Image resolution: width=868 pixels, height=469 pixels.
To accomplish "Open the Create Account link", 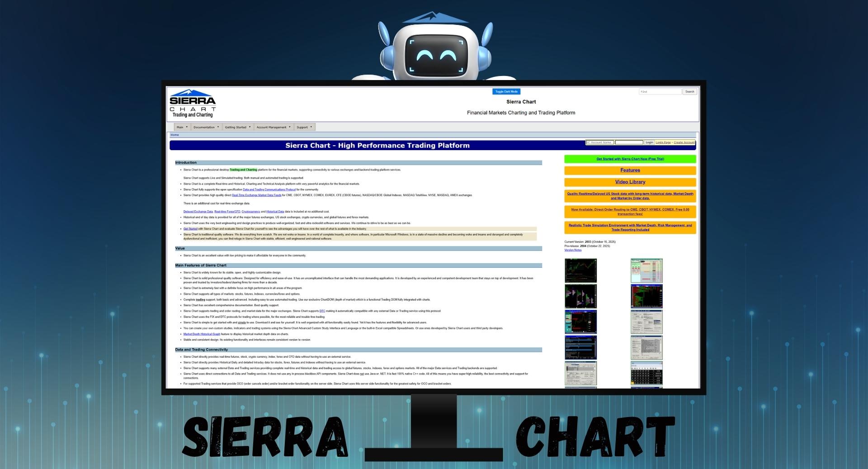I will point(684,142).
